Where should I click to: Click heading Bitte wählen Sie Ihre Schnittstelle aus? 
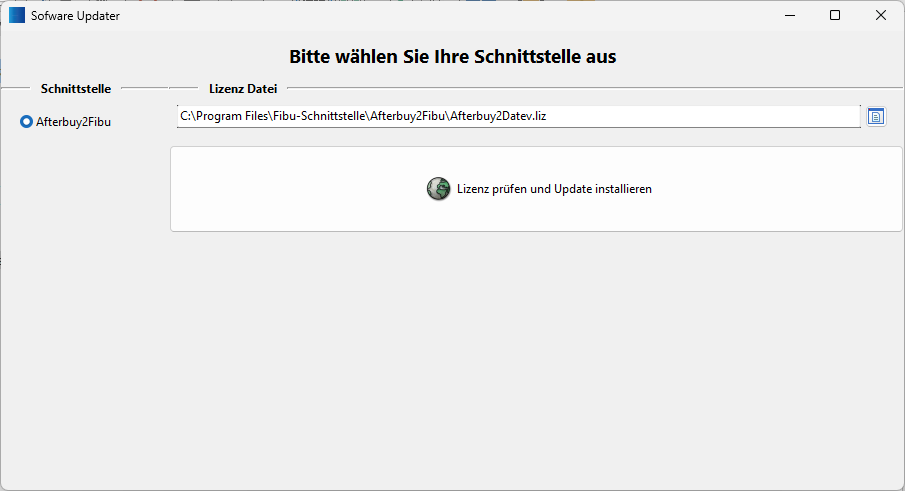click(x=452, y=57)
